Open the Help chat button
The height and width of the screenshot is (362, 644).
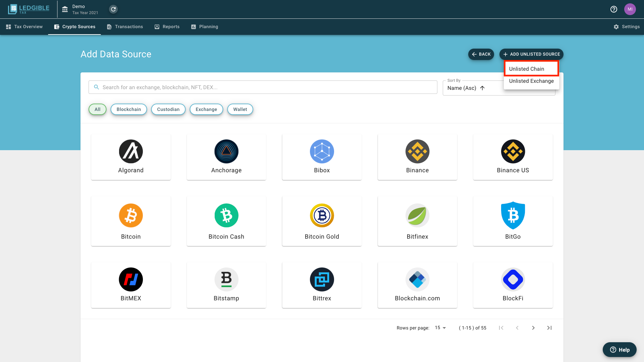620,350
